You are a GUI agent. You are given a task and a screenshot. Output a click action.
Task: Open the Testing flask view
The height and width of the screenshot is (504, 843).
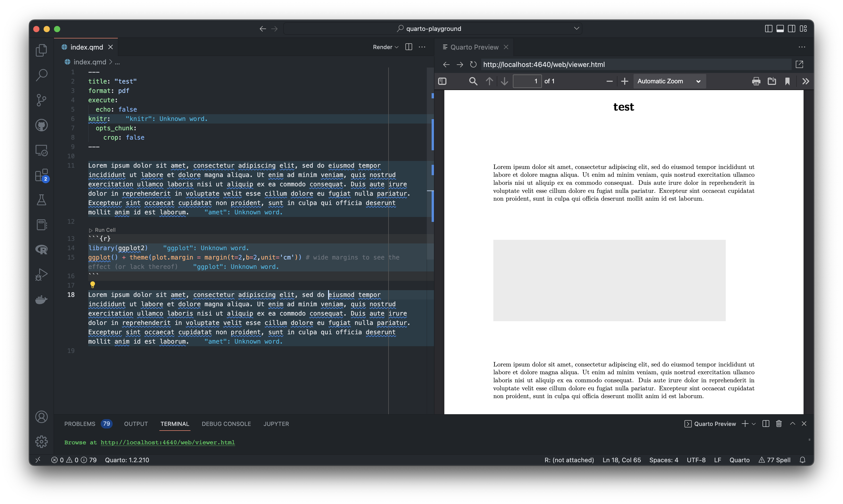pyautogui.click(x=42, y=200)
